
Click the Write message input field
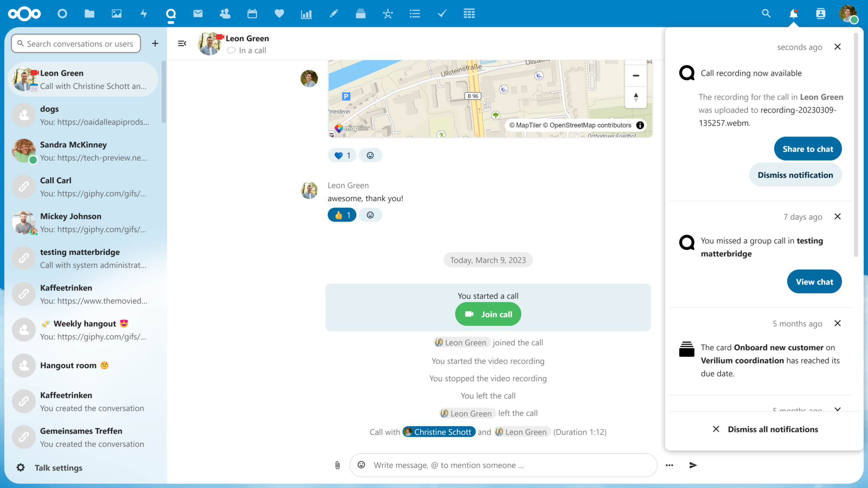pos(487,465)
